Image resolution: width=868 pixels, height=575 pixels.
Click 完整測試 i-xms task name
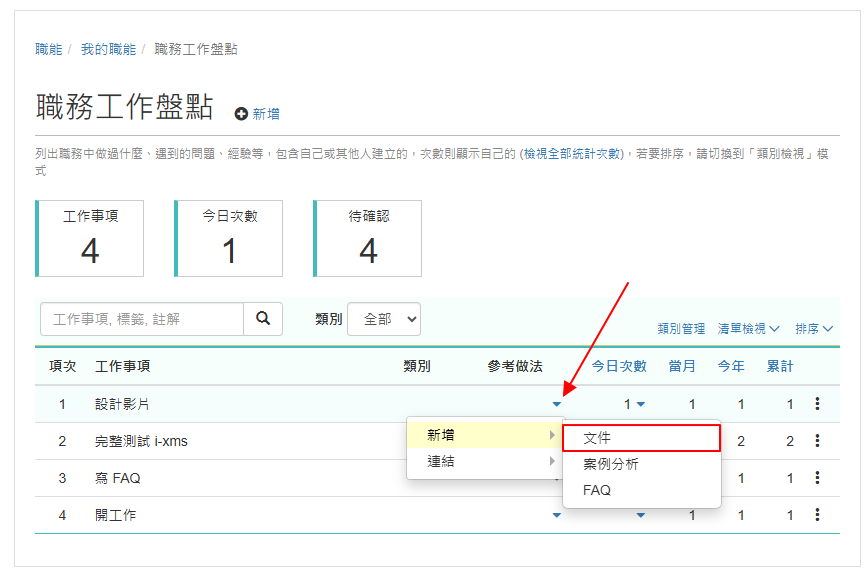[x=141, y=442]
